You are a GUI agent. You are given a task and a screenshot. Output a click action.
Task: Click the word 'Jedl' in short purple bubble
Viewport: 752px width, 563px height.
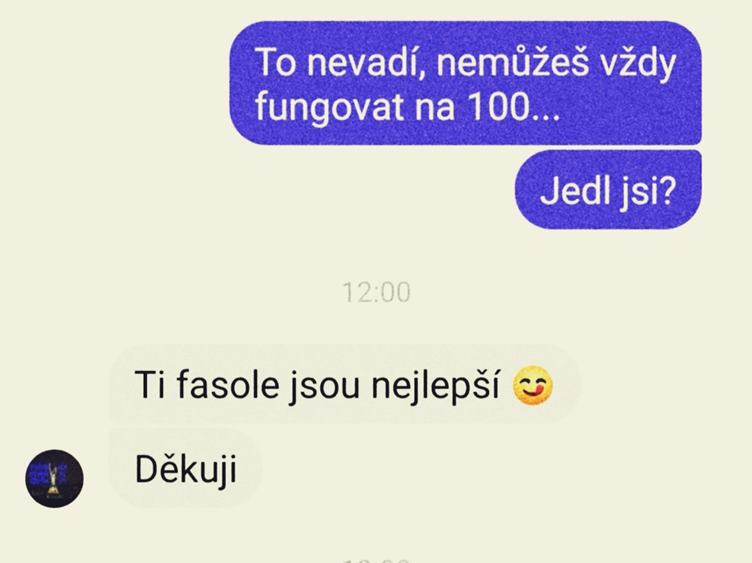click(x=569, y=191)
